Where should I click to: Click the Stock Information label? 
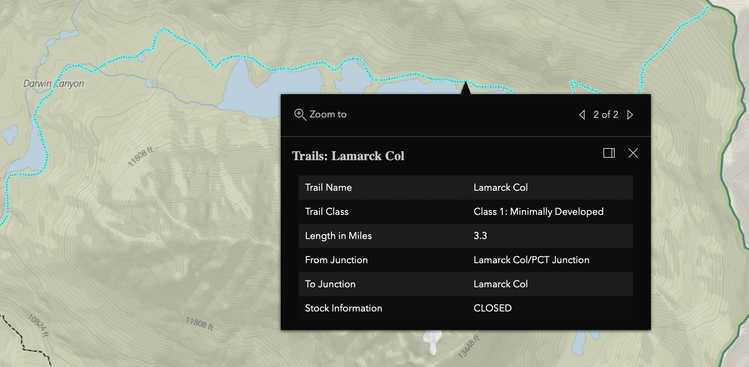pos(343,308)
